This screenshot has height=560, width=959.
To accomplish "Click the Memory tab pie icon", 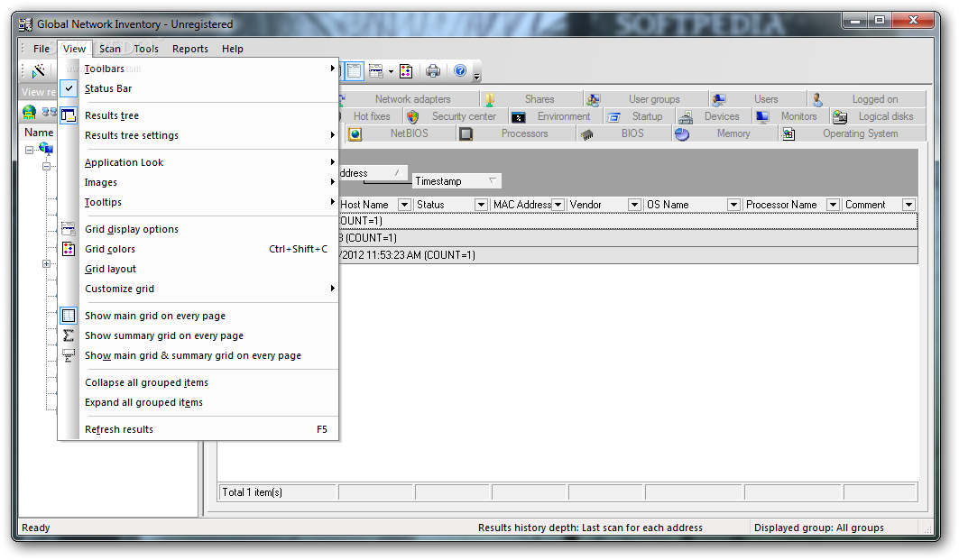I will click(x=682, y=133).
